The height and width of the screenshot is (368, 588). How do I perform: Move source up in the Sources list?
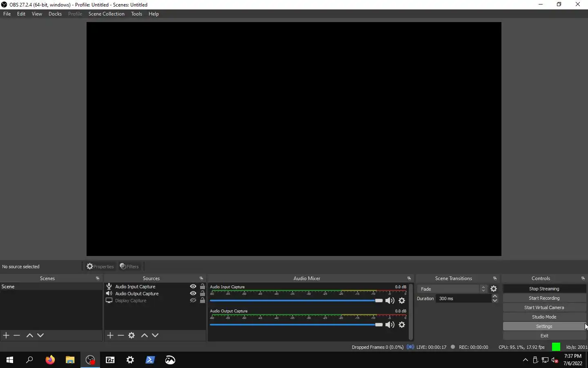[144, 335]
